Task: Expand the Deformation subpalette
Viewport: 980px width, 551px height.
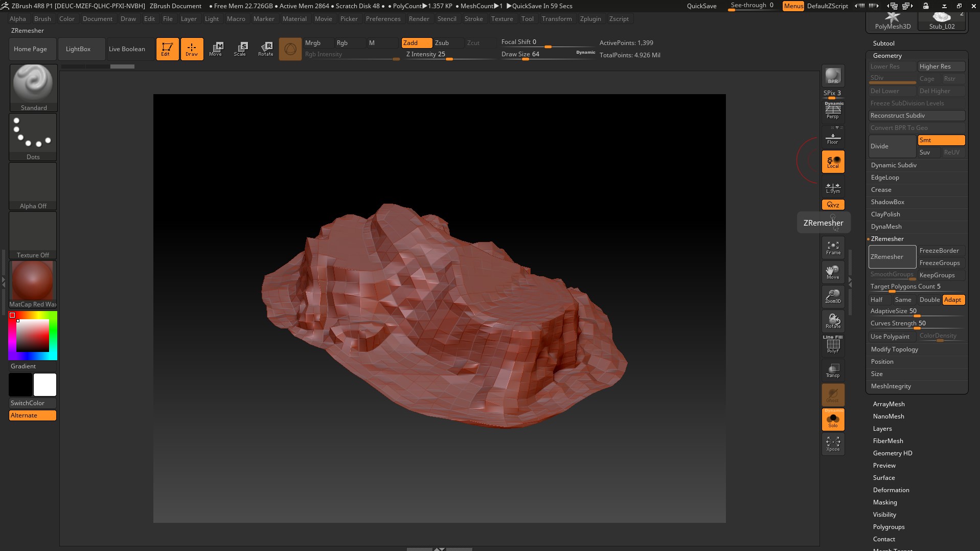Action: (x=891, y=490)
